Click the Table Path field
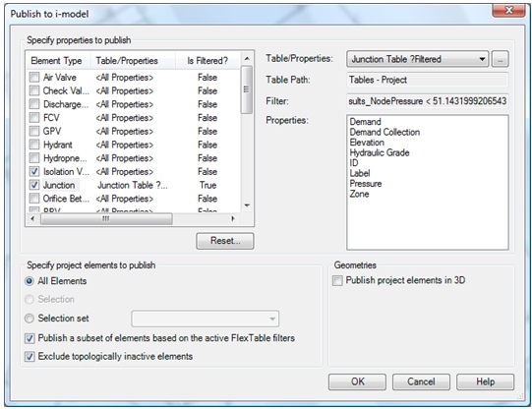532x409 pixels. coord(428,80)
